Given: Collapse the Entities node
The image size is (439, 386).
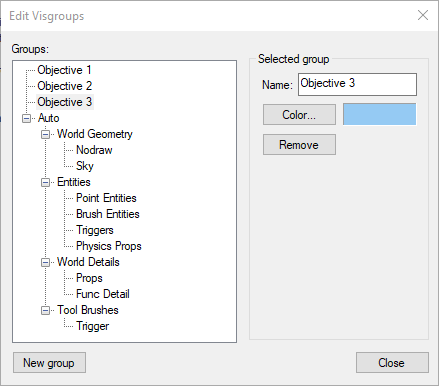Looking at the screenshot, I should [x=45, y=182].
